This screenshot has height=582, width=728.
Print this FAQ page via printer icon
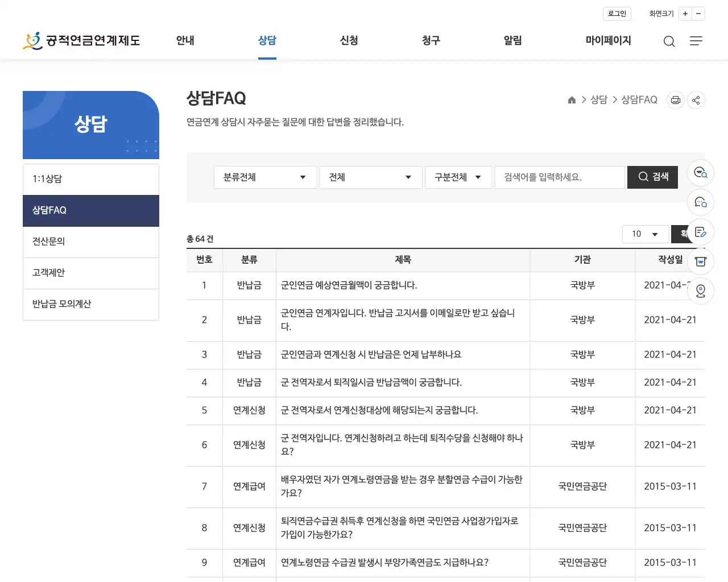click(675, 100)
